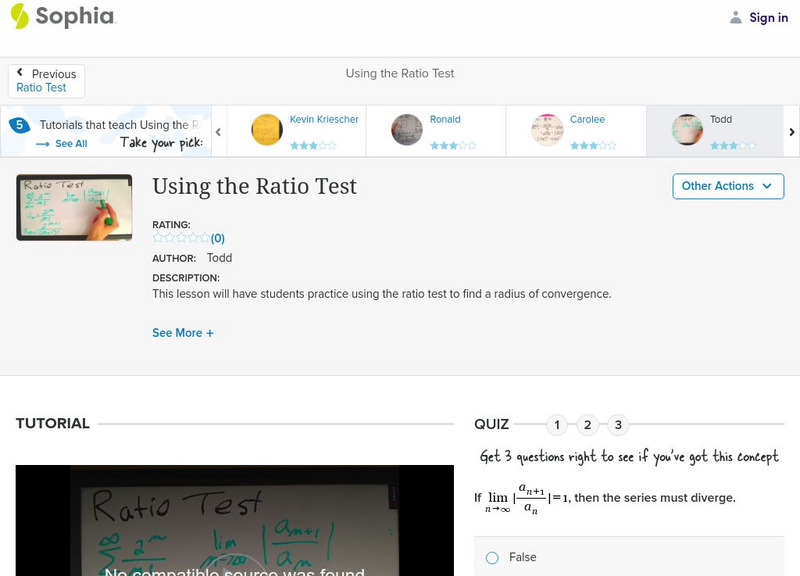This screenshot has height=576, width=800.
Task: Select quiz step circle 3
Action: (x=618, y=424)
